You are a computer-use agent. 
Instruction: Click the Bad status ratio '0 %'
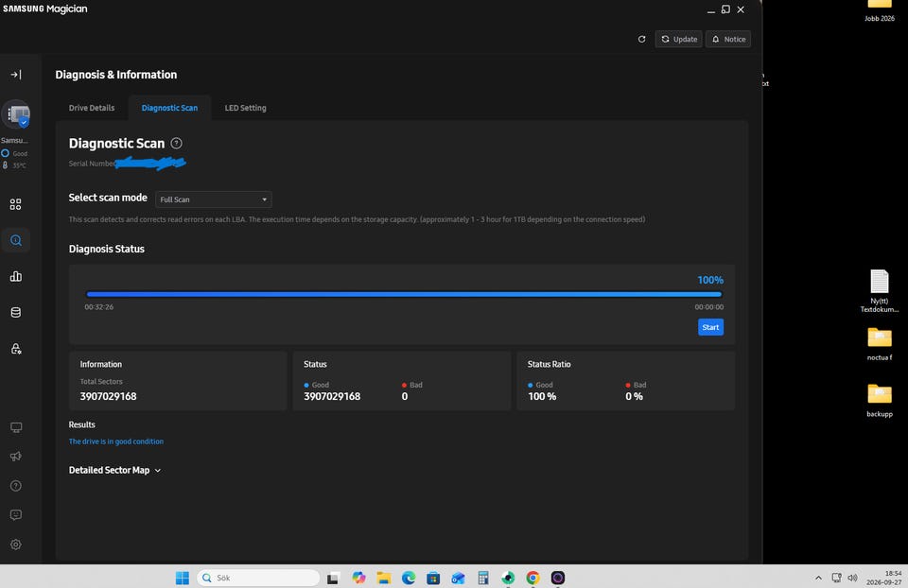pos(634,396)
